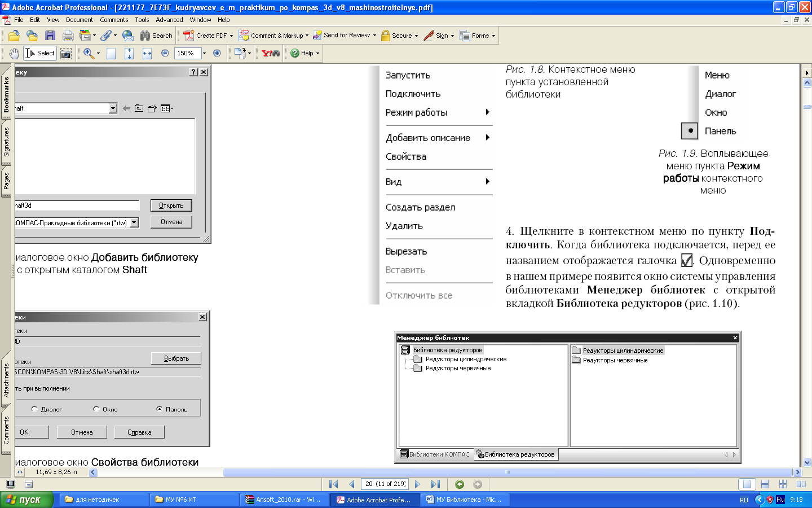Click the Fit Page icon
This screenshot has height=508, width=812.
click(129, 53)
